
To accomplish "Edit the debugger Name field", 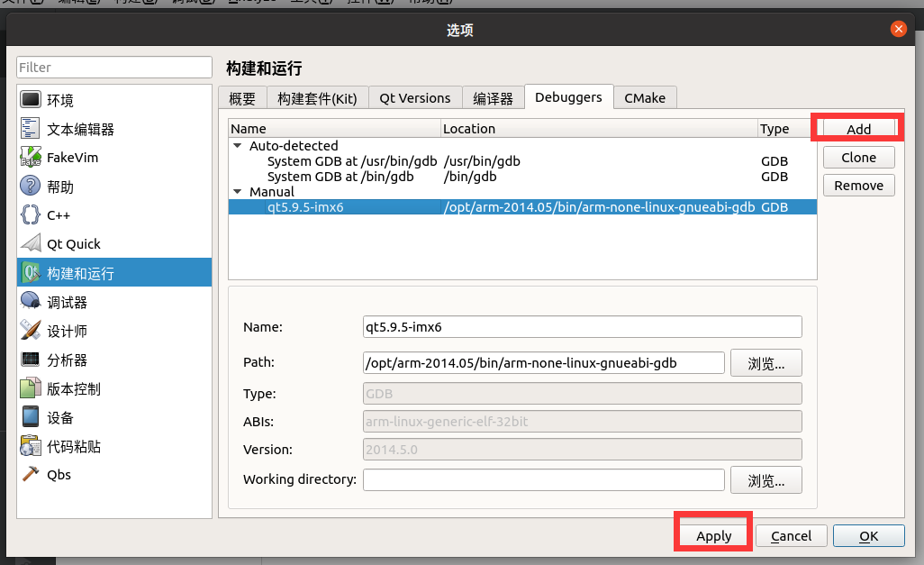I will [582, 327].
